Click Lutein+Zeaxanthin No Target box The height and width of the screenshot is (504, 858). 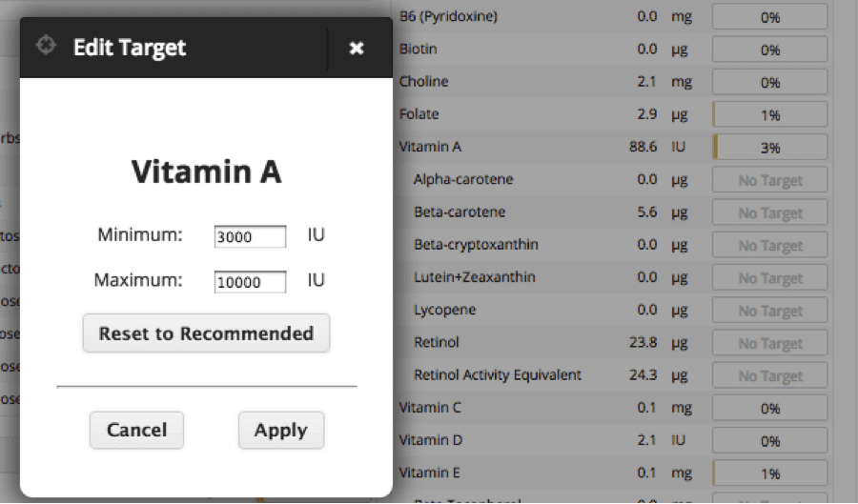coord(770,277)
